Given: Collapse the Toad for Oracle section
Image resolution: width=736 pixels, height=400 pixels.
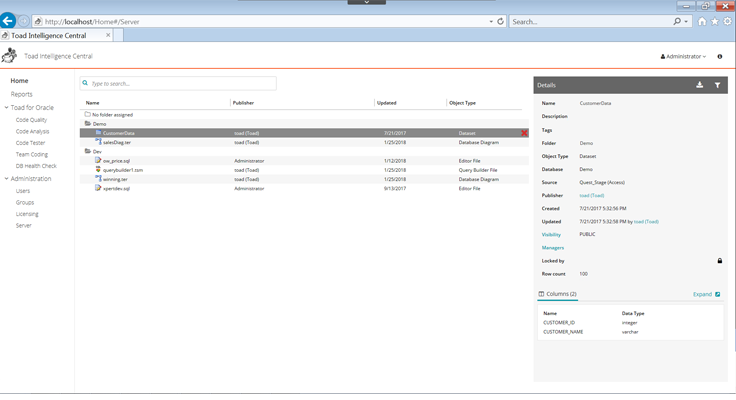Looking at the screenshot, I should 7,107.
